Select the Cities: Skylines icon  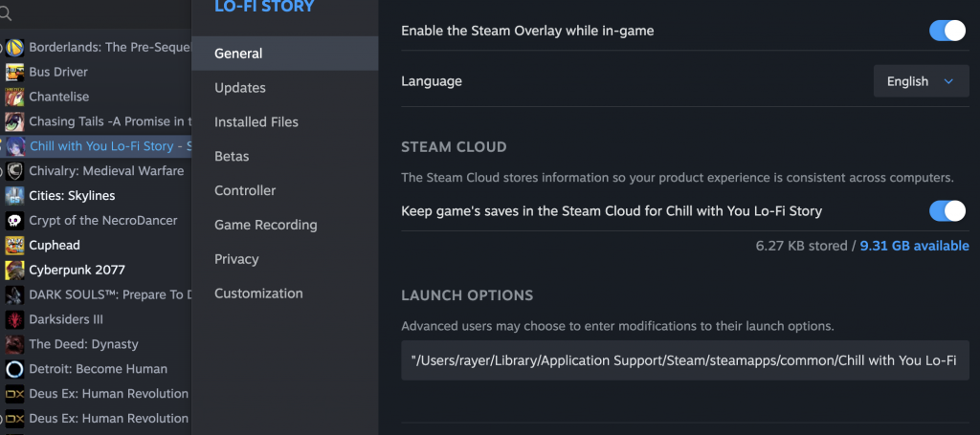(x=14, y=195)
